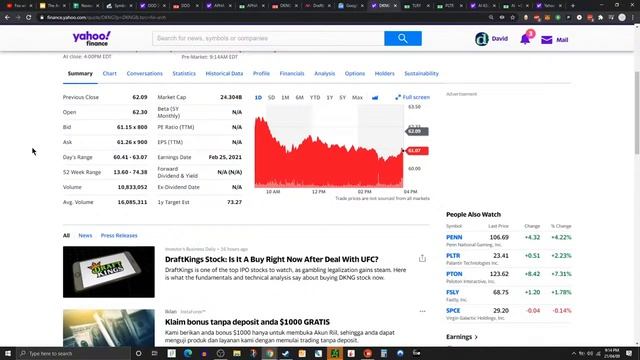Open the chart in Full screen
This screenshot has width=640, height=360.
(x=412, y=97)
